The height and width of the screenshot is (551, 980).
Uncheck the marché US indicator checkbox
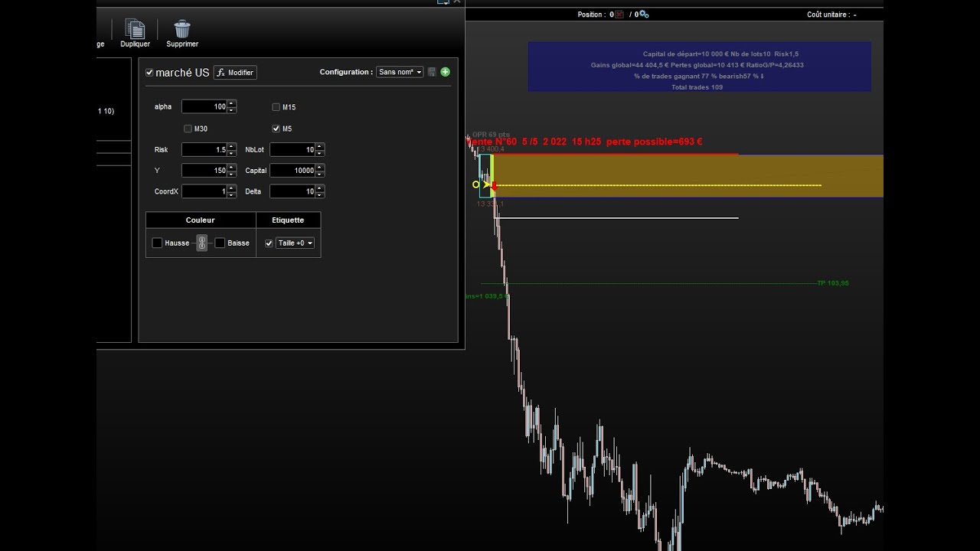149,73
